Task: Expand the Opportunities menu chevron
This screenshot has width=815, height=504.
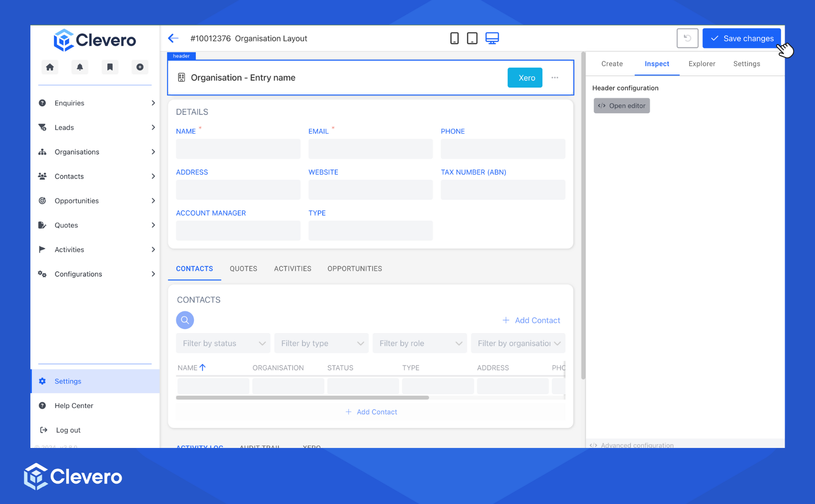Action: click(x=153, y=200)
